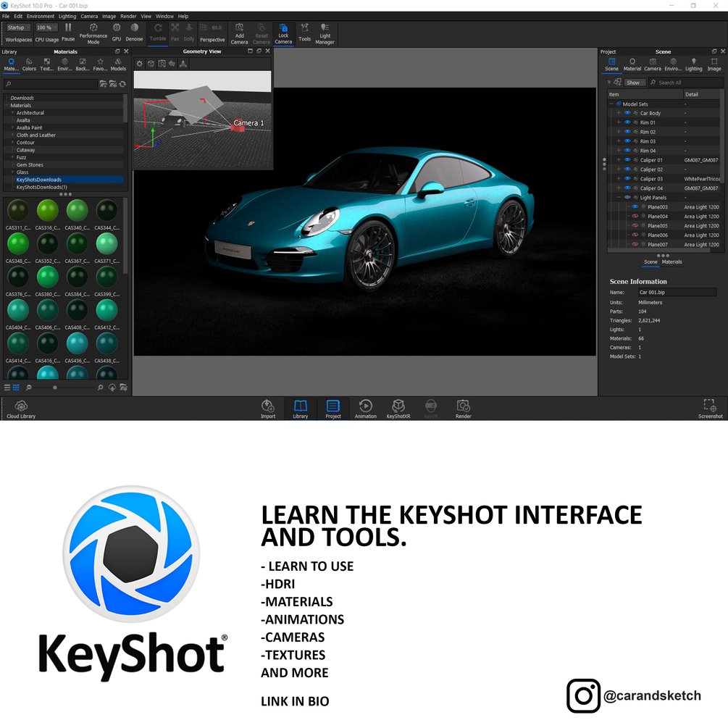Open the Environment menu
The height and width of the screenshot is (728, 728).
point(41,16)
